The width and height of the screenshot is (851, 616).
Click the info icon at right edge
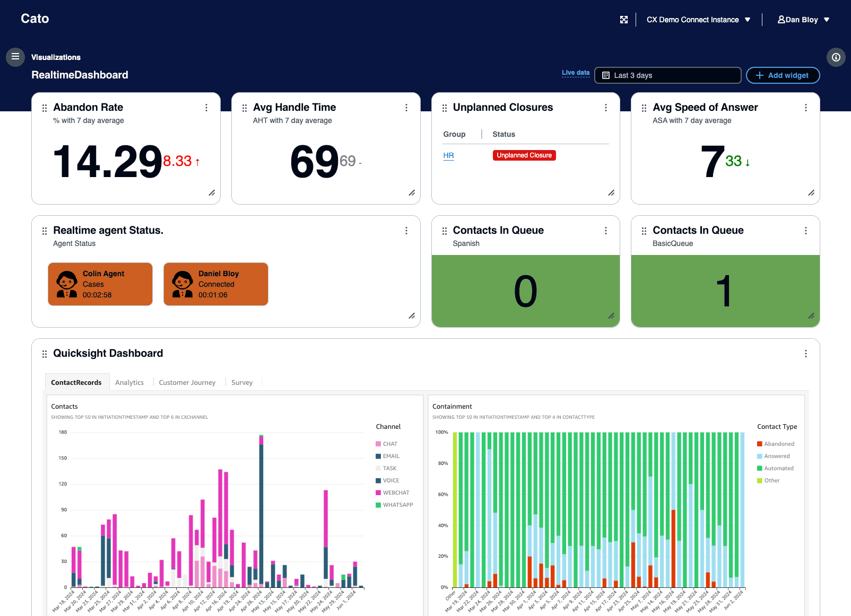pyautogui.click(x=836, y=57)
